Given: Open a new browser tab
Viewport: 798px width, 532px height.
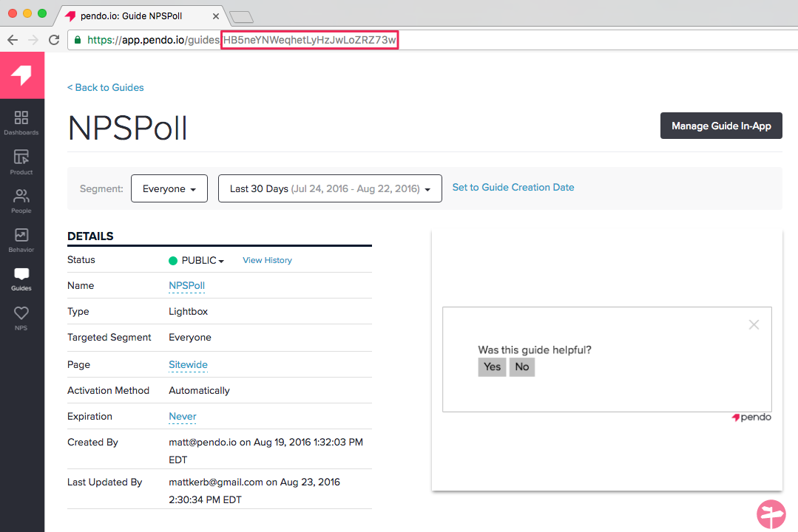Looking at the screenshot, I should click(x=242, y=17).
